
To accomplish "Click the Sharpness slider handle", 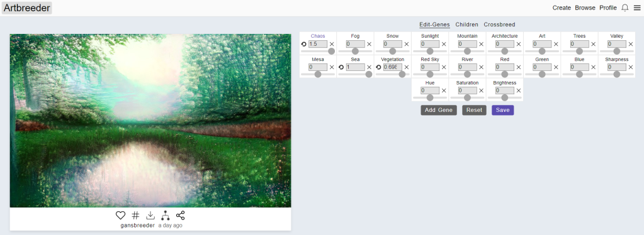I will [617, 74].
